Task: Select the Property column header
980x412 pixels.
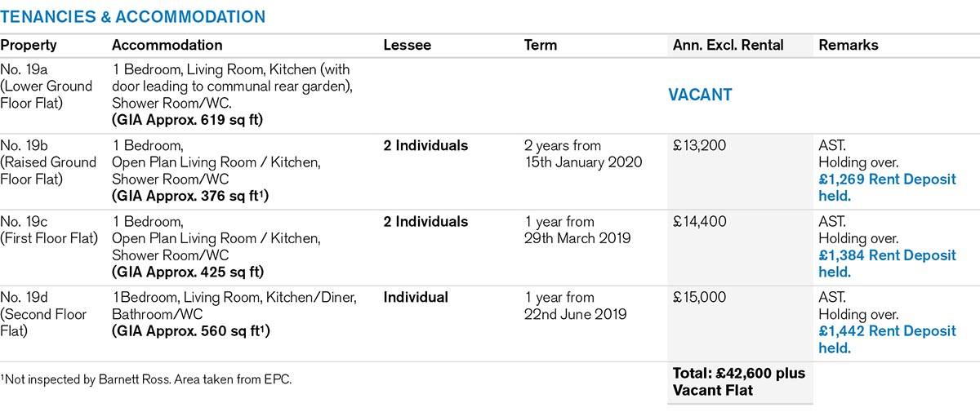Action: tap(29, 46)
